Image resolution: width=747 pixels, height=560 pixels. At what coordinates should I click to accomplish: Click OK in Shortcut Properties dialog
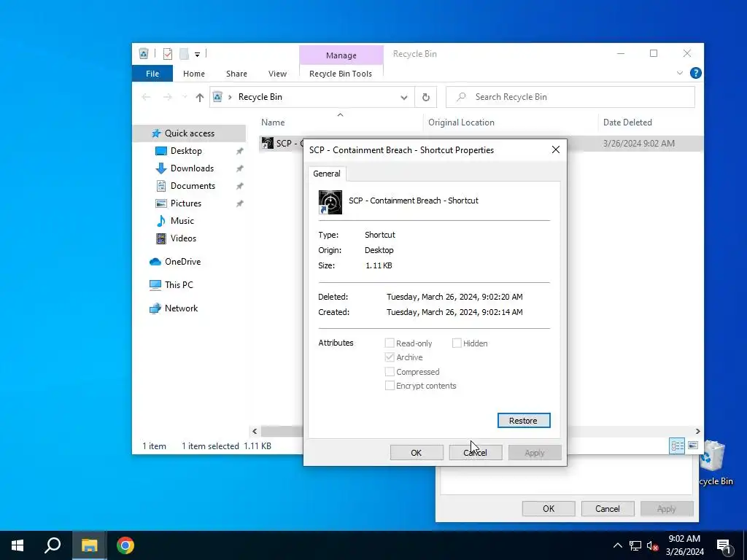point(417,453)
